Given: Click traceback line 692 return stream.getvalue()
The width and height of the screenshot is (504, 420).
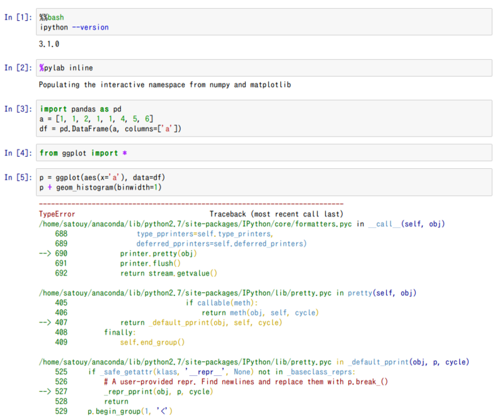Looking at the screenshot, I should (x=136, y=273).
